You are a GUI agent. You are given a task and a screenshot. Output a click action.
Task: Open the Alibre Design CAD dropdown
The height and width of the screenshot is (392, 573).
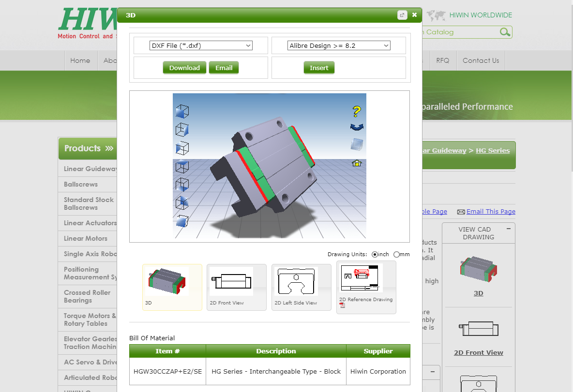coord(339,45)
